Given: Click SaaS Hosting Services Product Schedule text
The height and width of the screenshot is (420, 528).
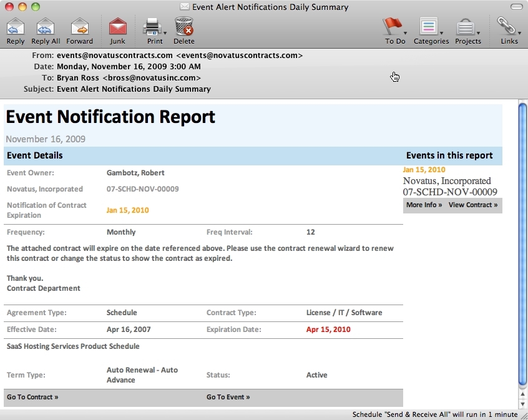Looking at the screenshot, I should click(x=73, y=346).
